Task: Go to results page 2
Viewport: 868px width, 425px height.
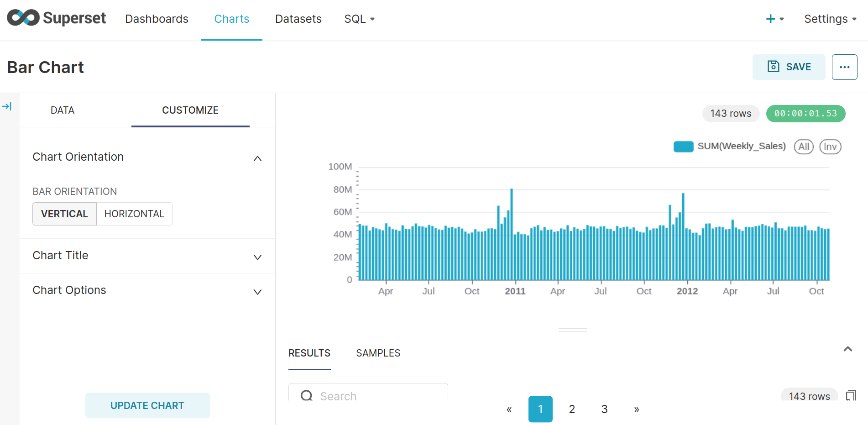Action: point(572,409)
